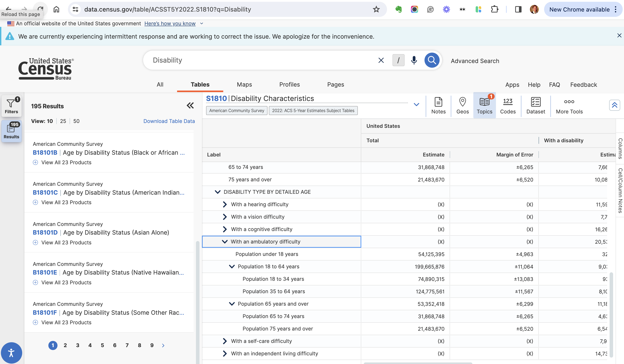
Task: Open the Codes tool
Action: point(508,105)
